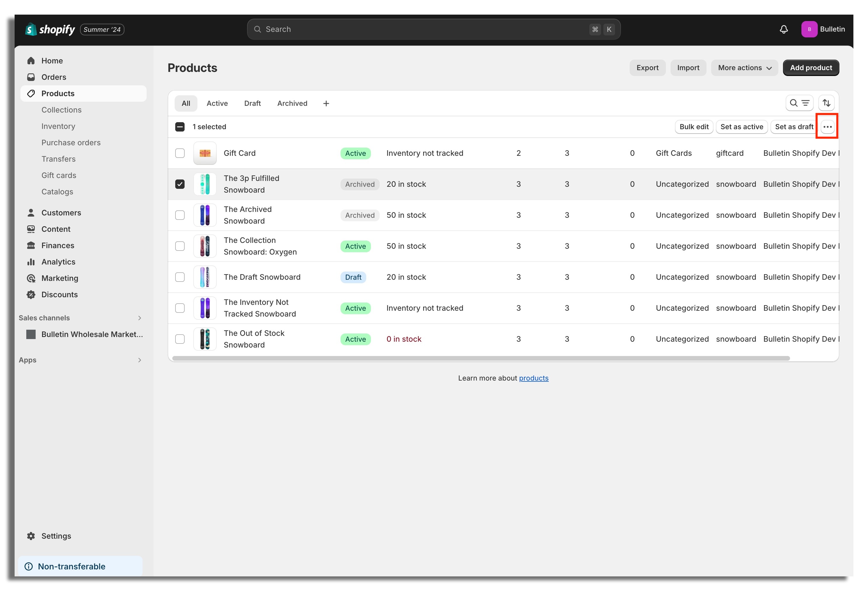Click the Orders inbox icon
868x591 pixels.
coord(31,77)
